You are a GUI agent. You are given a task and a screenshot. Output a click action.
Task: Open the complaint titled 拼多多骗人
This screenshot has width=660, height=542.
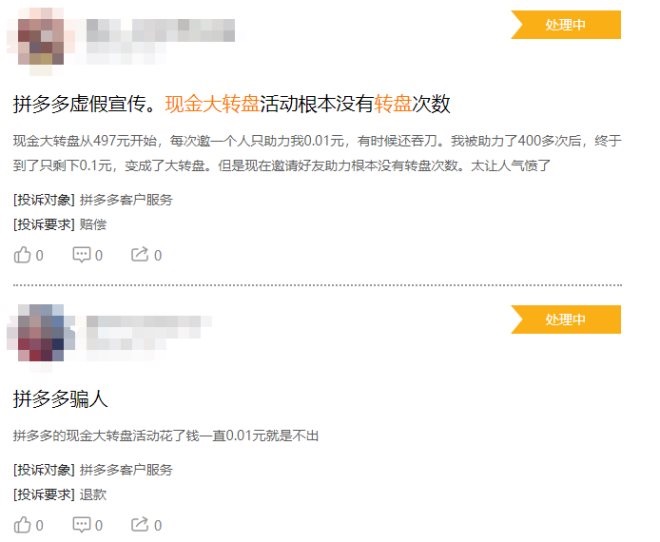(60, 399)
